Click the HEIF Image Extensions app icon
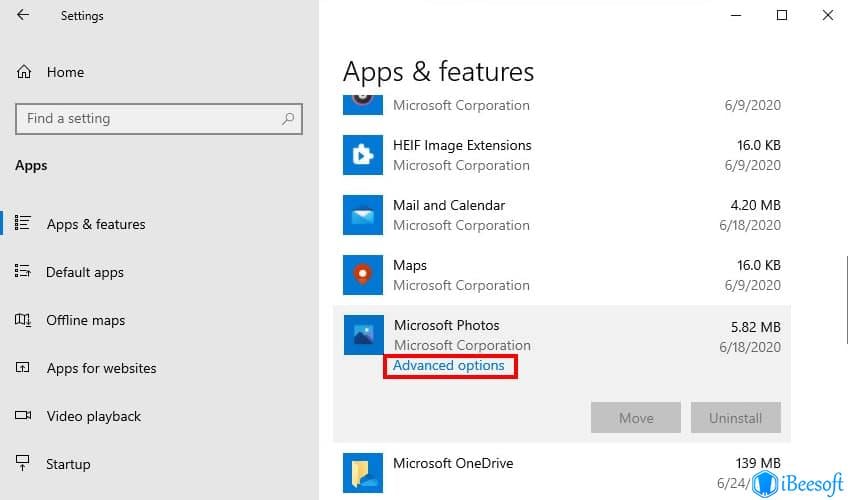This screenshot has width=848, height=500. coord(363,155)
